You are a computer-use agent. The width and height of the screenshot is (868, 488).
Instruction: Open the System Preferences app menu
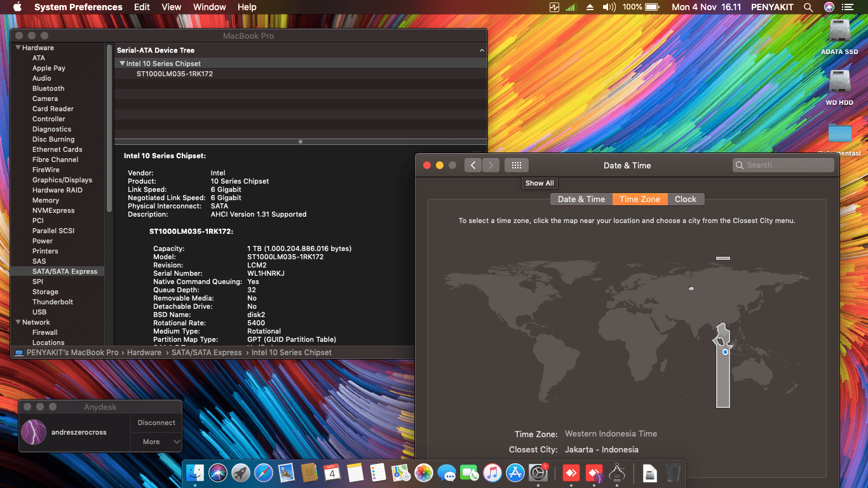78,7
